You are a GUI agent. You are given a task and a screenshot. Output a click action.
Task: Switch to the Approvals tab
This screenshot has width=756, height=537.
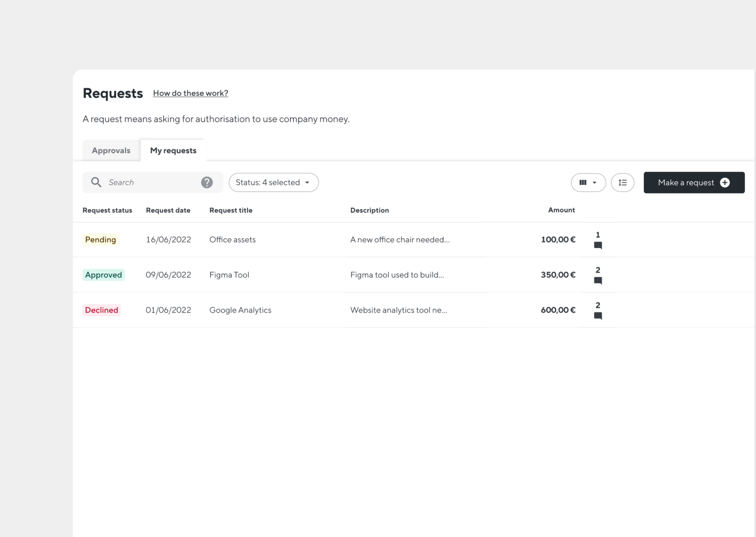111,151
